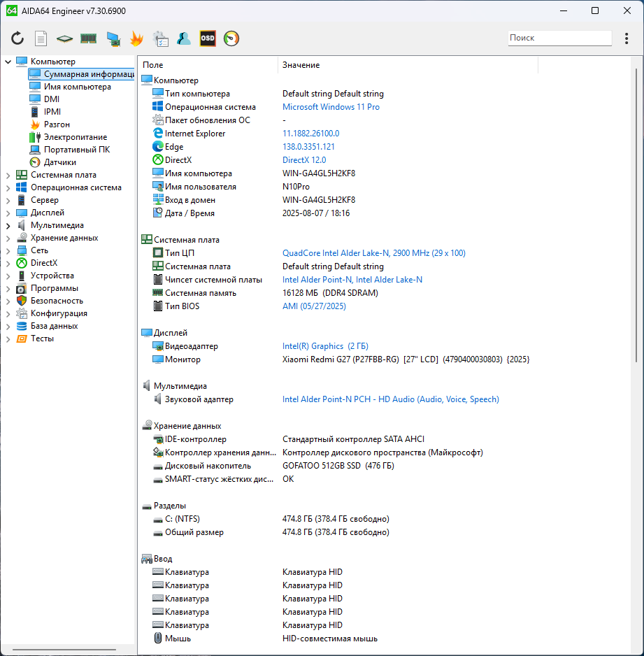The image size is (644, 656).
Task: Open the CPU chip tool icon
Action: [x=64, y=38]
